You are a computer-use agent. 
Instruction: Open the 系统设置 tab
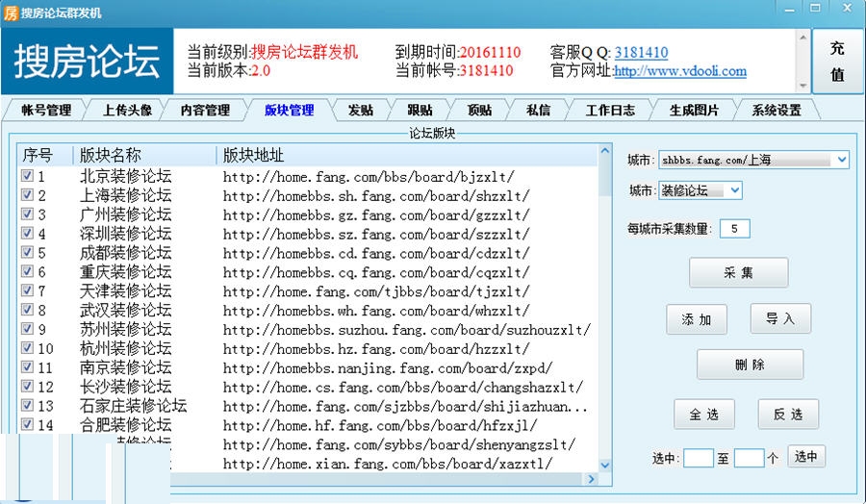point(777,110)
